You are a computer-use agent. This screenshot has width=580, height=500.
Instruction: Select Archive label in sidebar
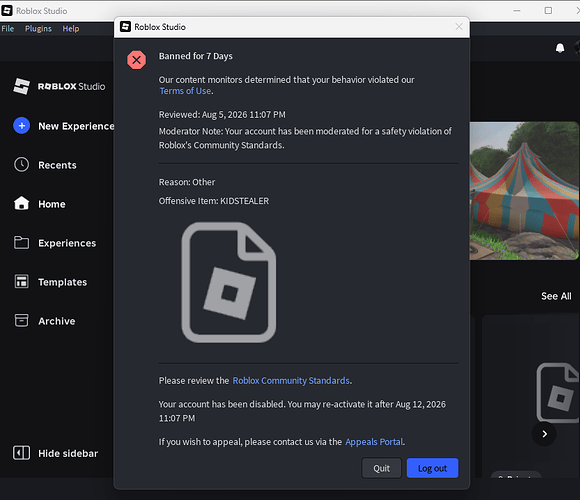pos(57,321)
